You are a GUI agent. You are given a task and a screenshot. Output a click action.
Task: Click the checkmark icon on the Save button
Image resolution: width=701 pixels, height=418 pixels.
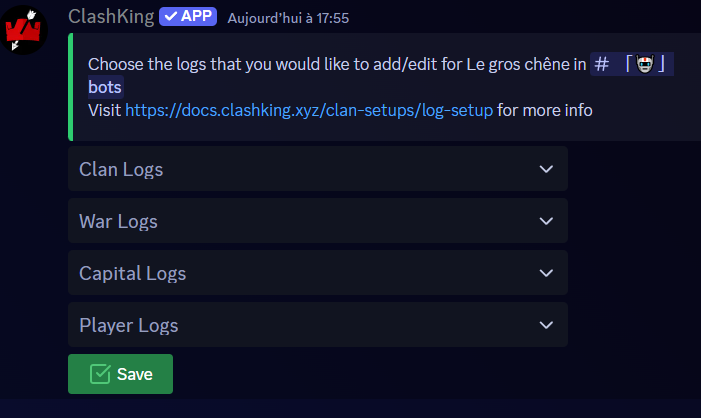(100, 374)
